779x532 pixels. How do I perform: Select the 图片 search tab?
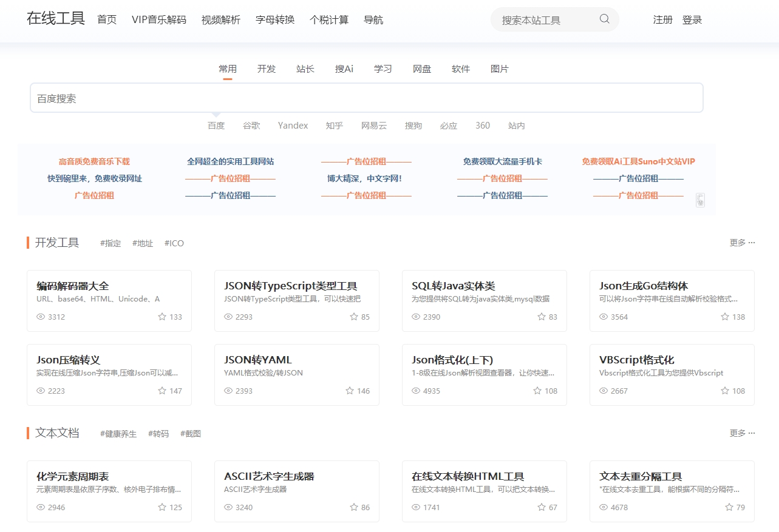tap(500, 69)
